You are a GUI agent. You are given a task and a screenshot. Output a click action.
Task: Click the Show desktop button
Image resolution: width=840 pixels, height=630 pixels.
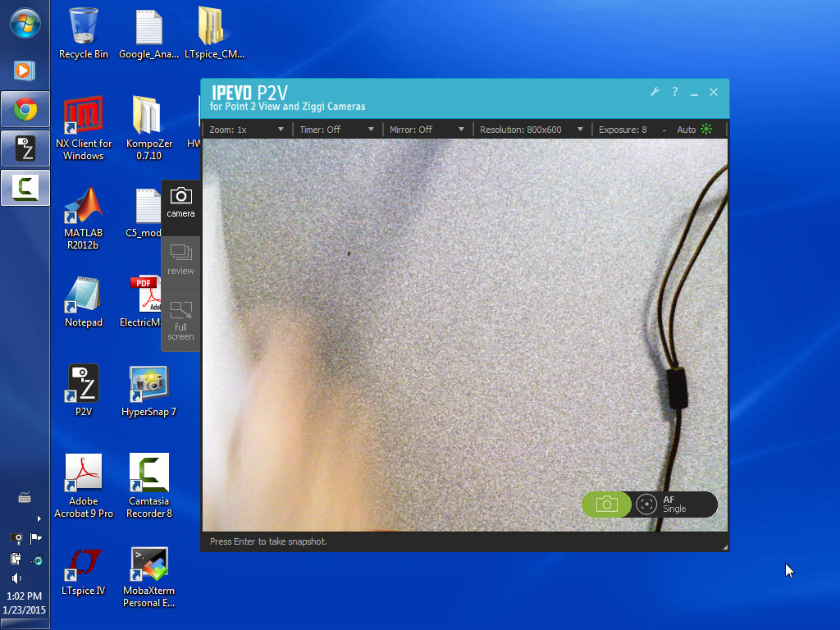point(25,624)
